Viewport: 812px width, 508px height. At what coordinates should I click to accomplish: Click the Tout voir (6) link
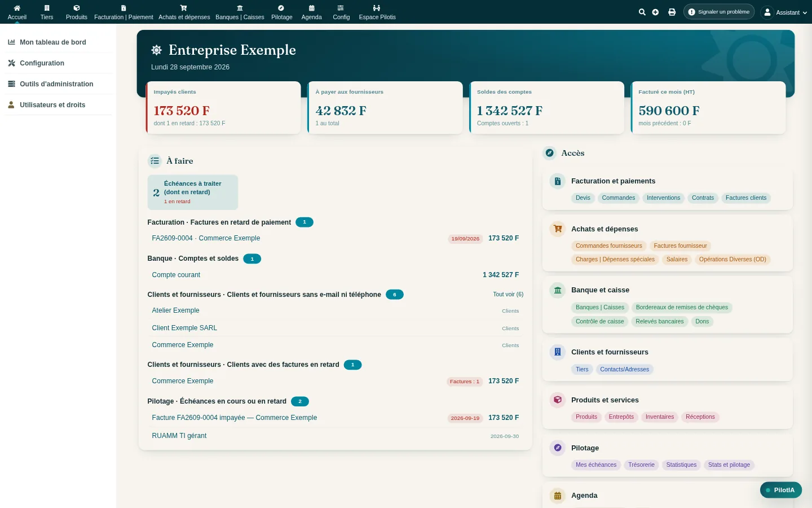pos(508,294)
